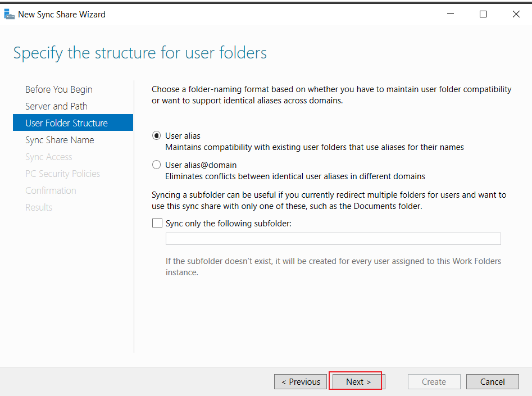
Task: Click the subfolder name input field
Action: pos(333,239)
